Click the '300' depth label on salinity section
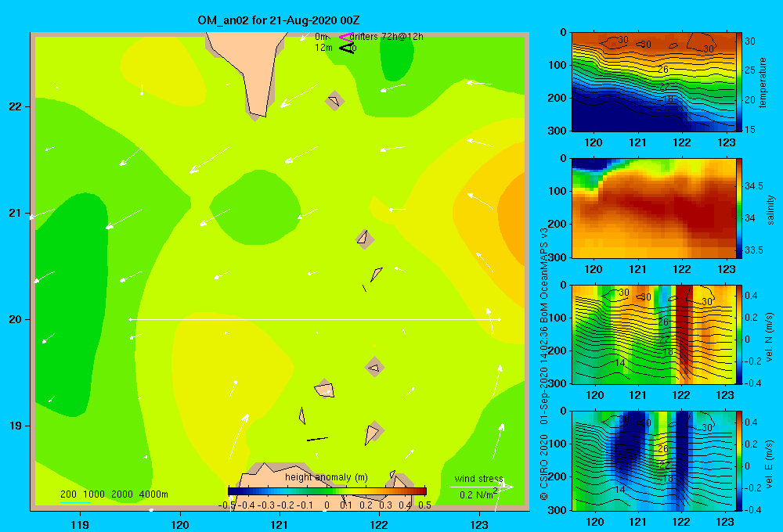The height and width of the screenshot is (532, 783). pyautogui.click(x=557, y=257)
